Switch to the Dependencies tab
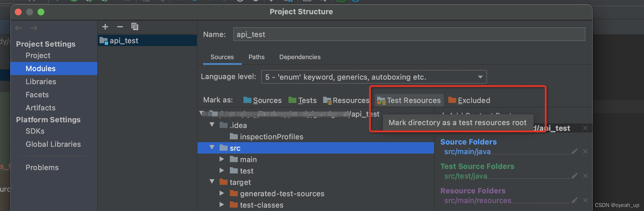Viewport: 644px width, 211px height. pos(300,57)
